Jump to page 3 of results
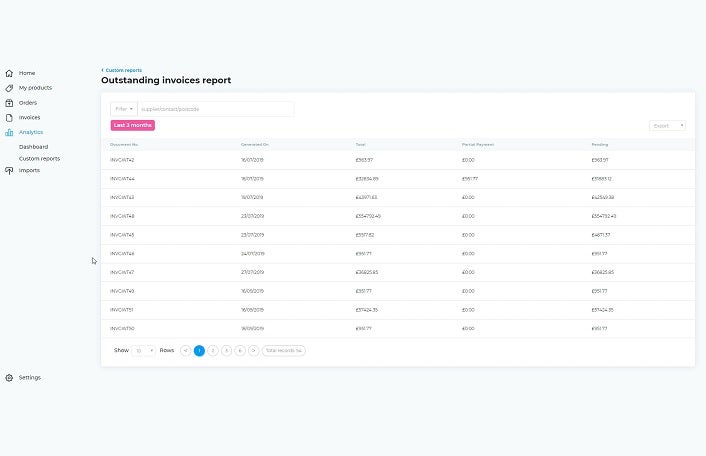 pyautogui.click(x=227, y=351)
